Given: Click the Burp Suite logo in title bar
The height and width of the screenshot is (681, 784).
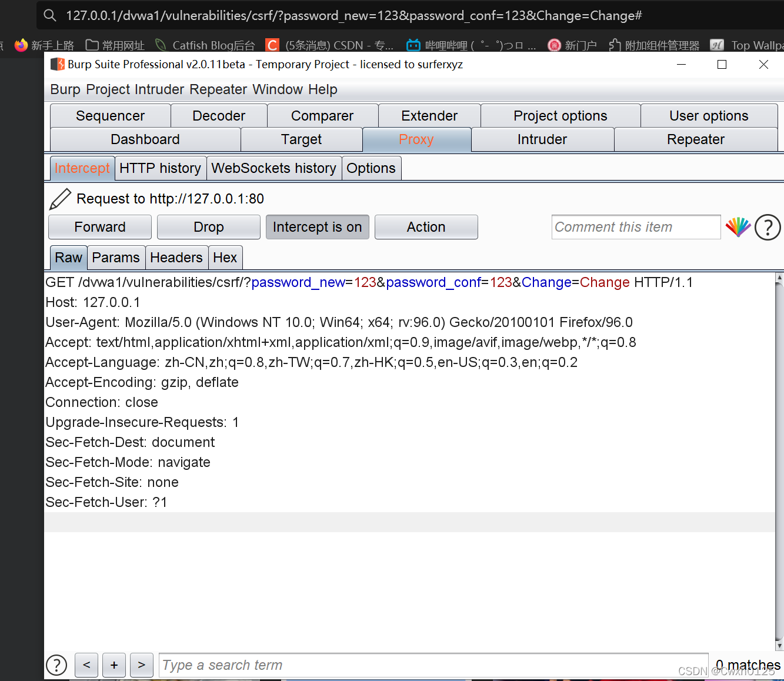Looking at the screenshot, I should (57, 64).
